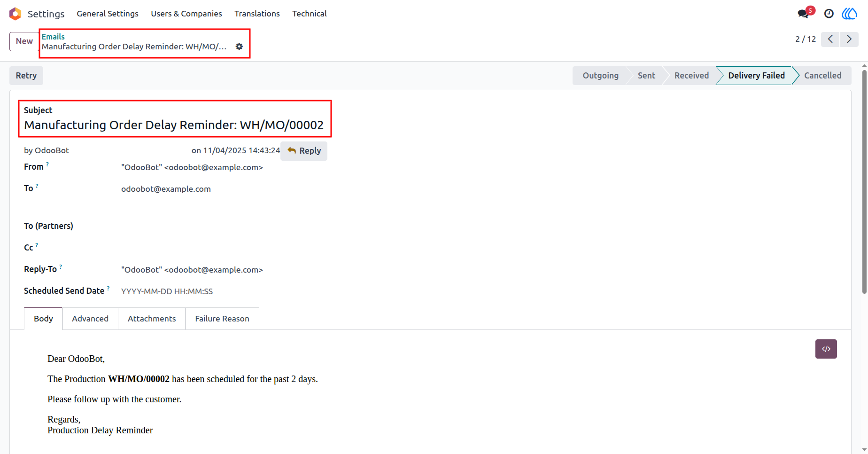
Task: Select the Body tab
Action: 43,319
